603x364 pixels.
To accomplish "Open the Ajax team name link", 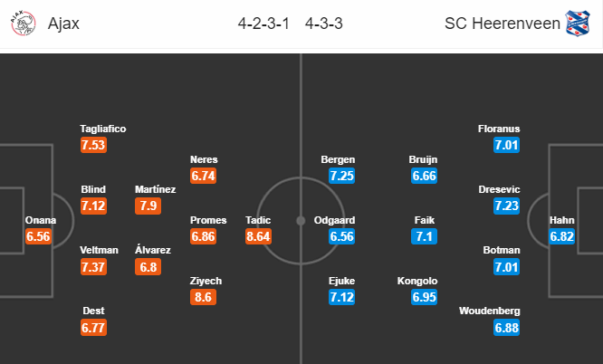I will 63,24.
